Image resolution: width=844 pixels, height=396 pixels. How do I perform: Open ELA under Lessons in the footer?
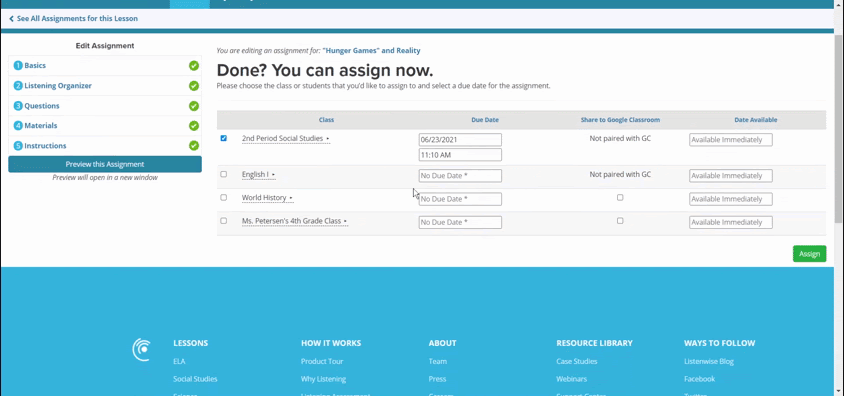[179, 362]
